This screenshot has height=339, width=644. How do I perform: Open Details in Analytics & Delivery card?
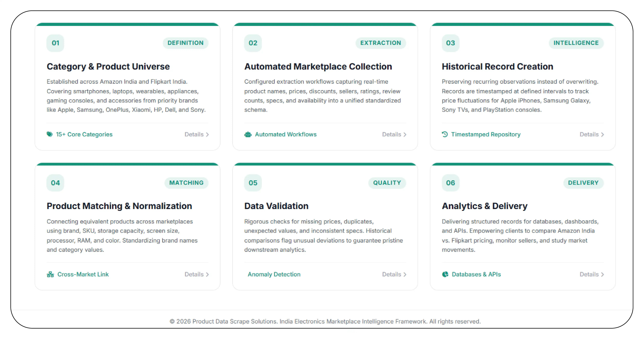[592, 274]
